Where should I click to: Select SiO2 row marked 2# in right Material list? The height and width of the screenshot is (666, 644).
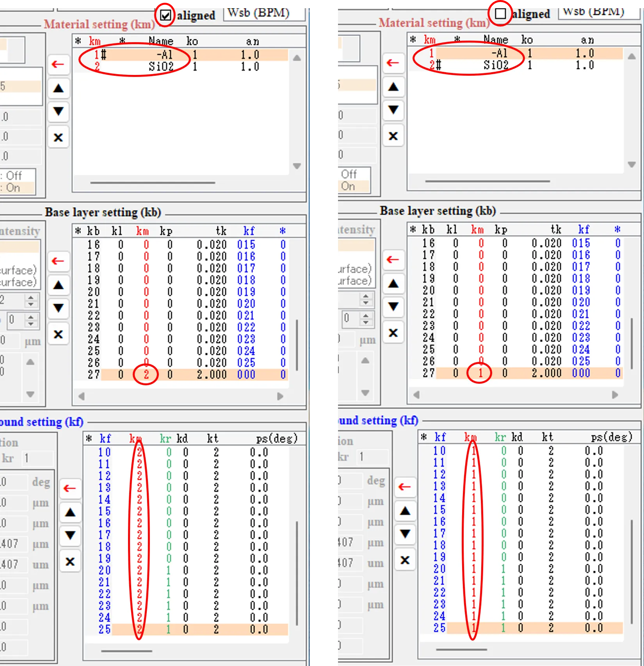(x=516, y=65)
